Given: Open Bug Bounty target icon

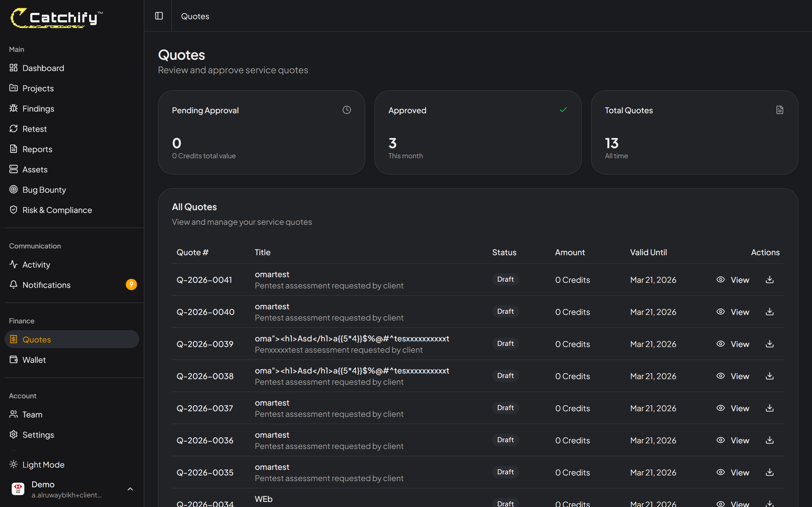Looking at the screenshot, I should (x=14, y=190).
